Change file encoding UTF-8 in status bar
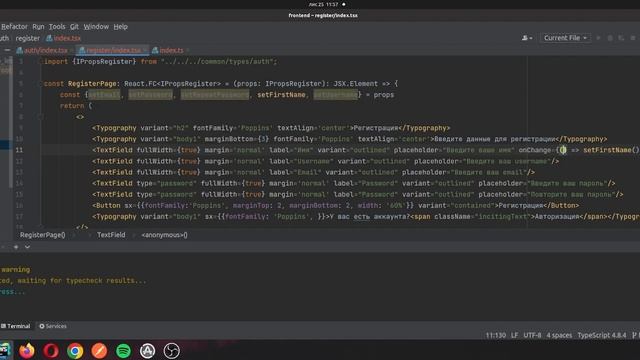Image resolution: width=640 pixels, height=360 pixels. tap(532, 336)
